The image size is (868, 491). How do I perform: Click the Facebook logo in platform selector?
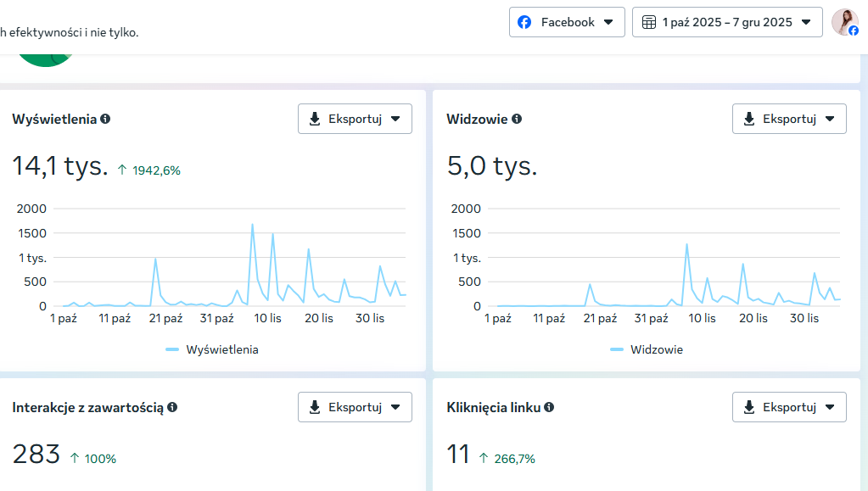click(524, 22)
